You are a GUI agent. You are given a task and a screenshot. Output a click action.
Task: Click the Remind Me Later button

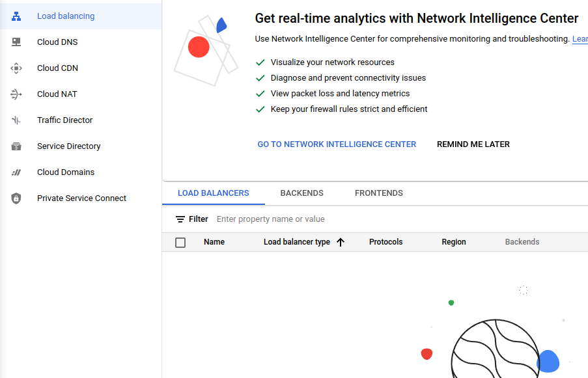coord(473,144)
